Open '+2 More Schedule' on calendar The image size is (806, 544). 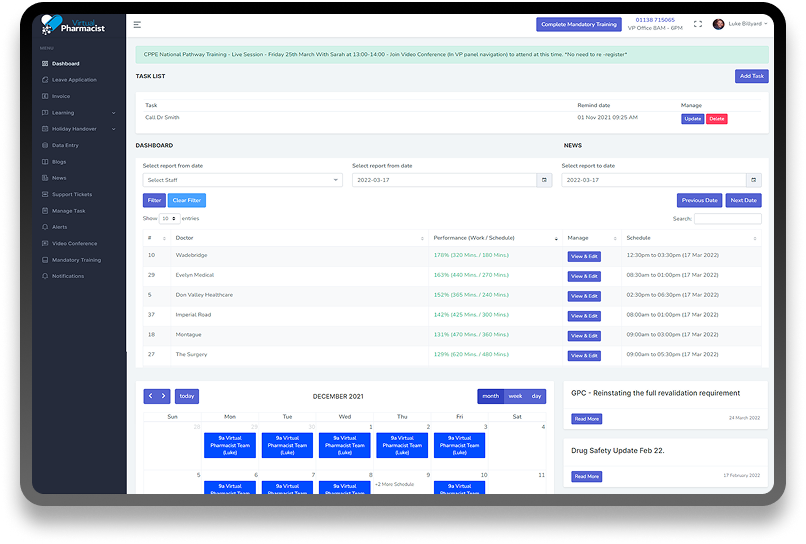[394, 484]
